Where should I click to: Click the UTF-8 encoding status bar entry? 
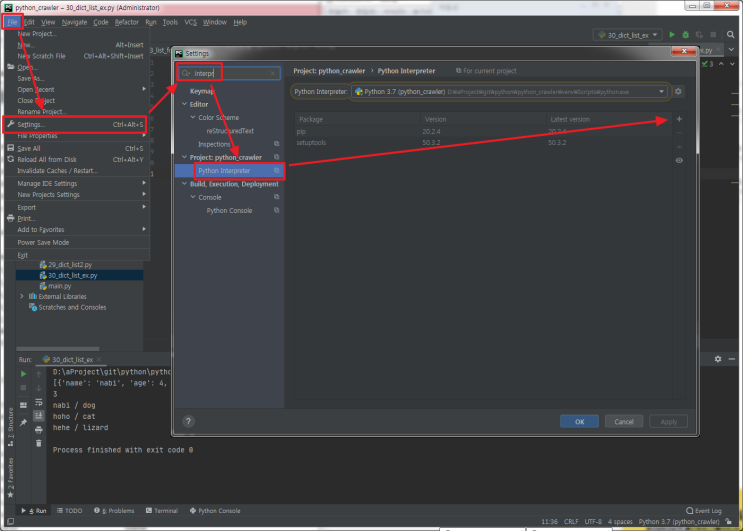[593, 522]
